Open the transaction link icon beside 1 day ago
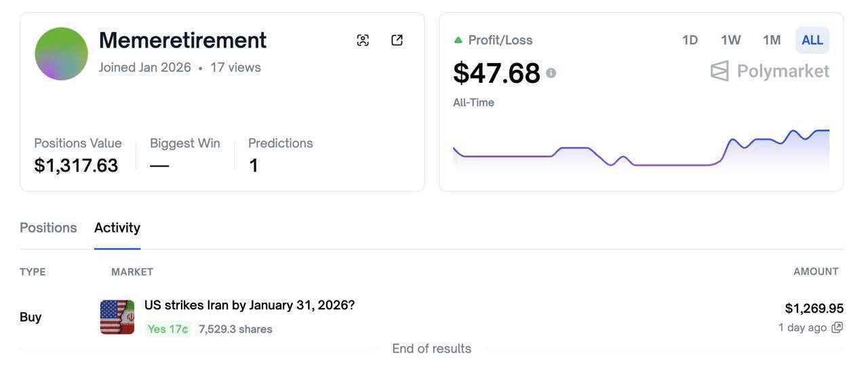The height and width of the screenshot is (365, 868). [x=837, y=328]
